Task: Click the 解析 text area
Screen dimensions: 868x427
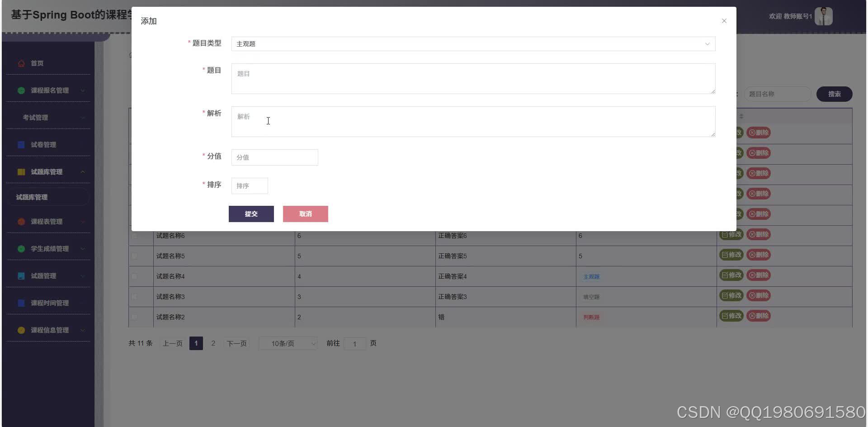Action: (x=473, y=122)
